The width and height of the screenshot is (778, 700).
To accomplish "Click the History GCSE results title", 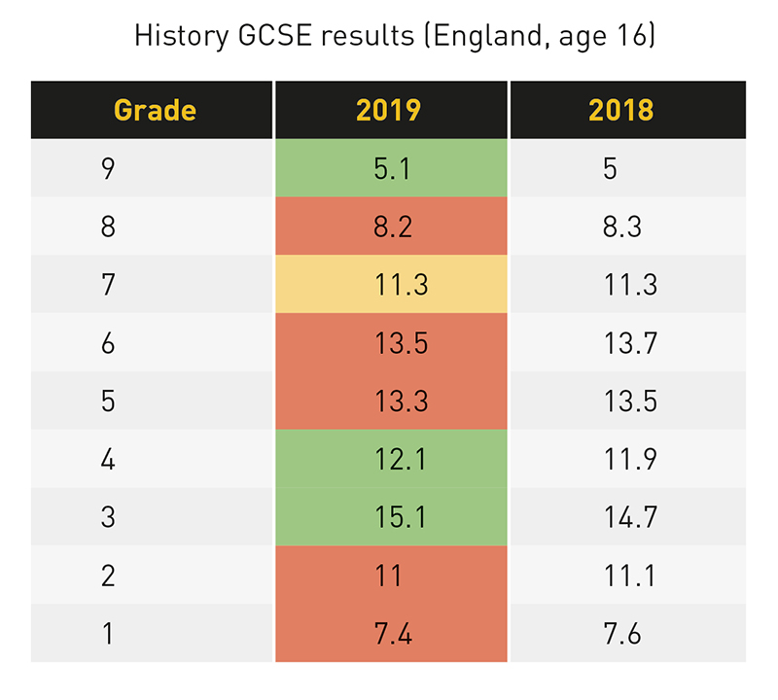I will (x=395, y=36).
